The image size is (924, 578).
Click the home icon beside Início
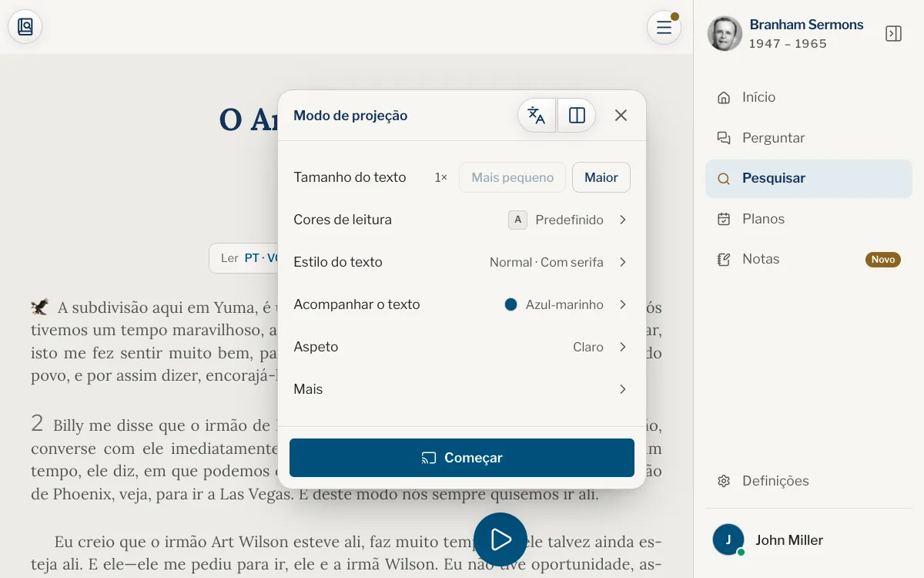point(724,97)
